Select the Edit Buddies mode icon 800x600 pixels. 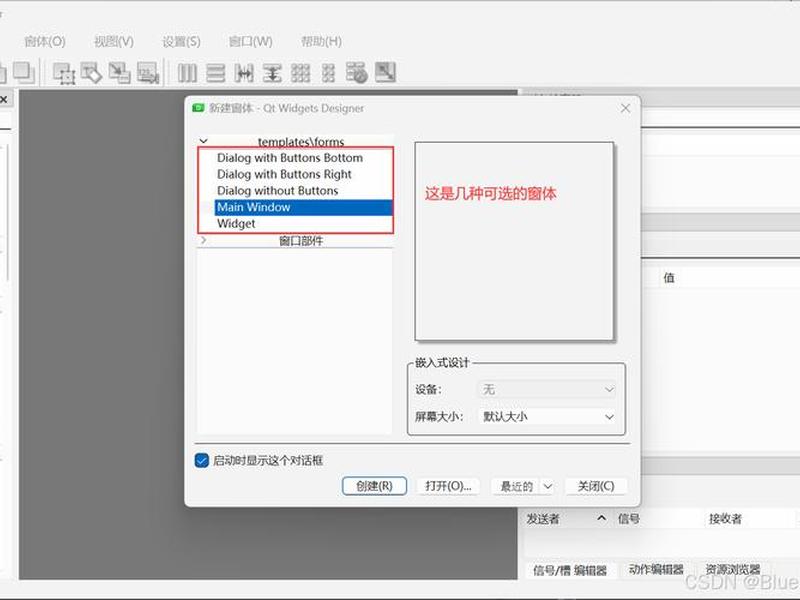tap(119, 73)
